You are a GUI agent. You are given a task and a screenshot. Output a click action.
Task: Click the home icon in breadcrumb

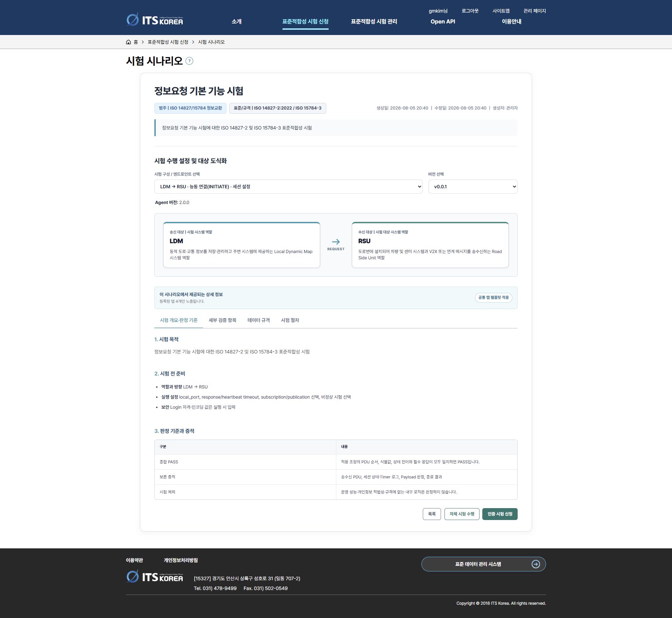(x=128, y=42)
